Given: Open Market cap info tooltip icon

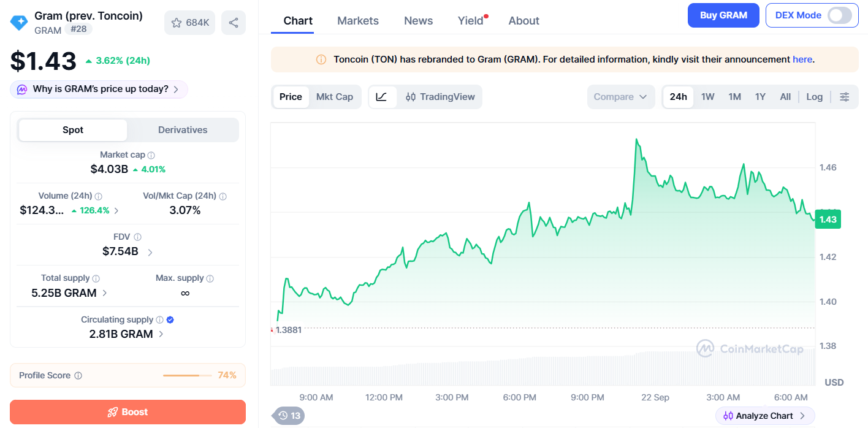Looking at the screenshot, I should (x=151, y=156).
